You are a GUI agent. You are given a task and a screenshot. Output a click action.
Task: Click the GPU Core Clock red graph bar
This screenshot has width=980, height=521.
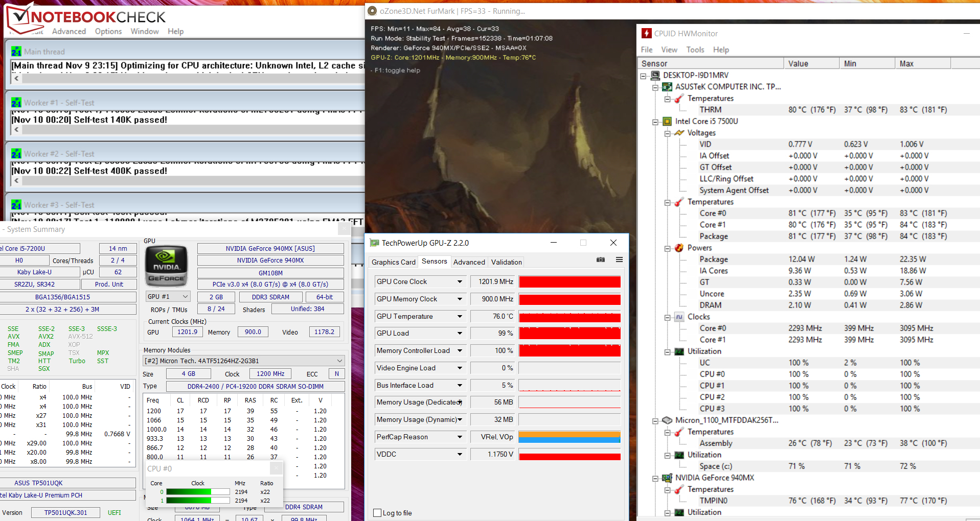click(x=569, y=282)
